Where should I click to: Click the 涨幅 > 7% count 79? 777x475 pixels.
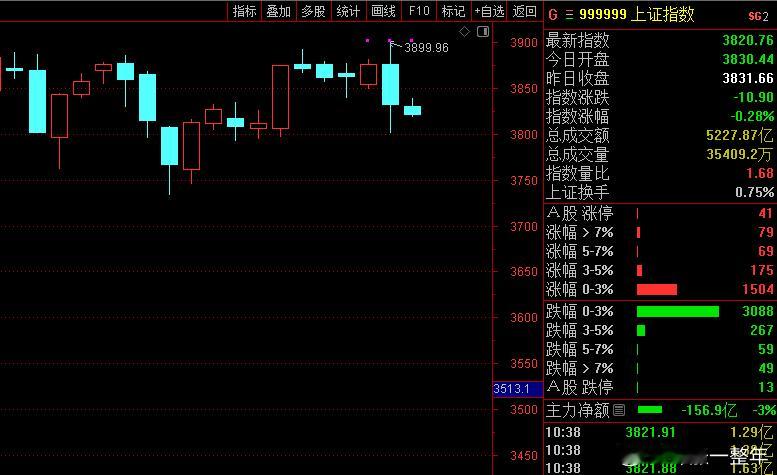tap(766, 232)
